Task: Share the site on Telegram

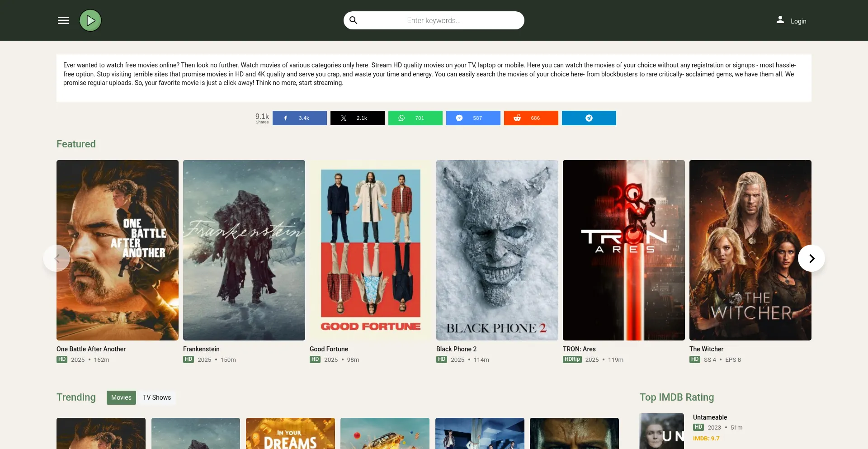Action: (589, 118)
